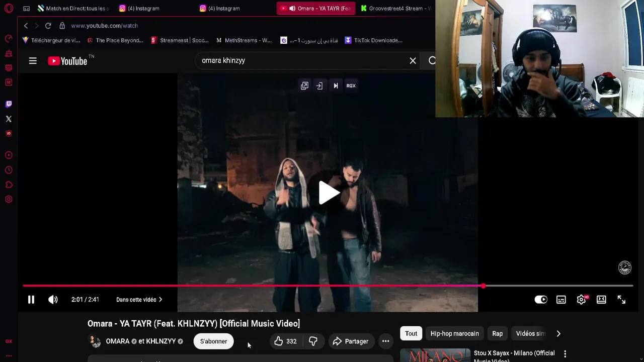Click Partager share button
Viewport: 644px width, 362px height.
click(350, 341)
